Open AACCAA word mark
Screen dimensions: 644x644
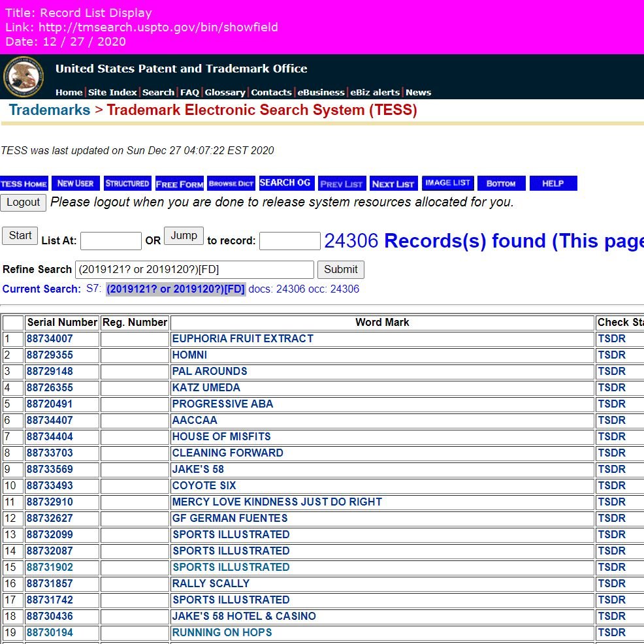(195, 420)
